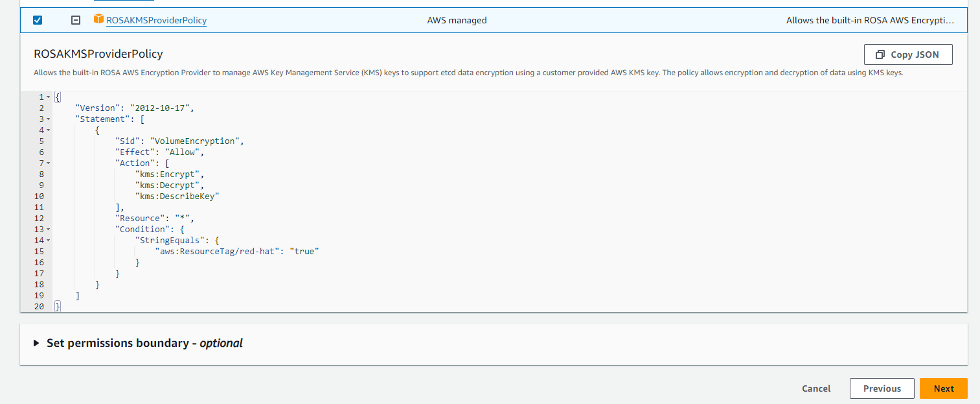The width and height of the screenshot is (980, 404).
Task: Click the policy description paragraph
Action: (x=468, y=73)
